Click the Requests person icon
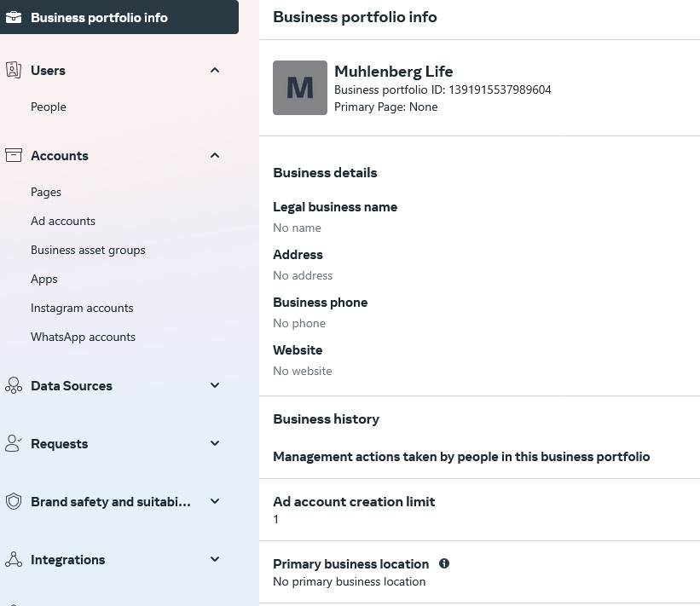 (x=14, y=443)
